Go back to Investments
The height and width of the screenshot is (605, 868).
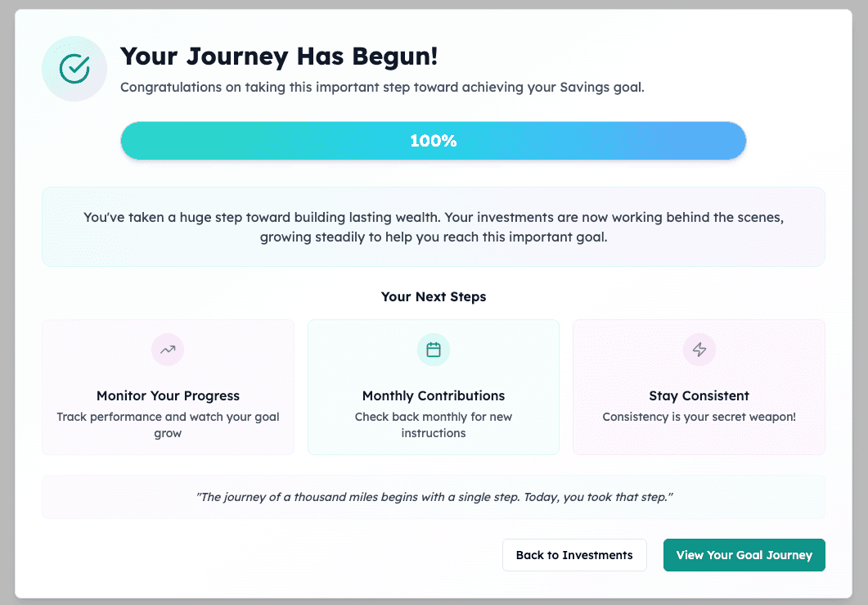[574, 555]
